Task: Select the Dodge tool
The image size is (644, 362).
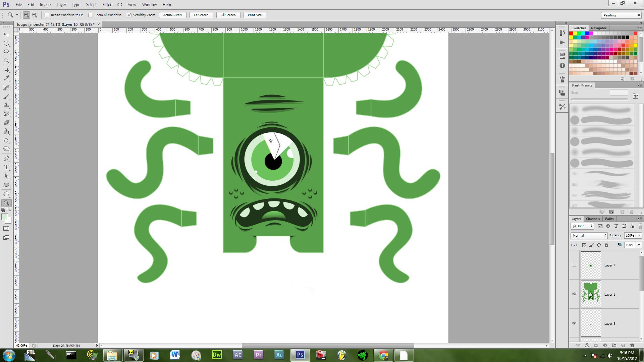Action: (6, 149)
